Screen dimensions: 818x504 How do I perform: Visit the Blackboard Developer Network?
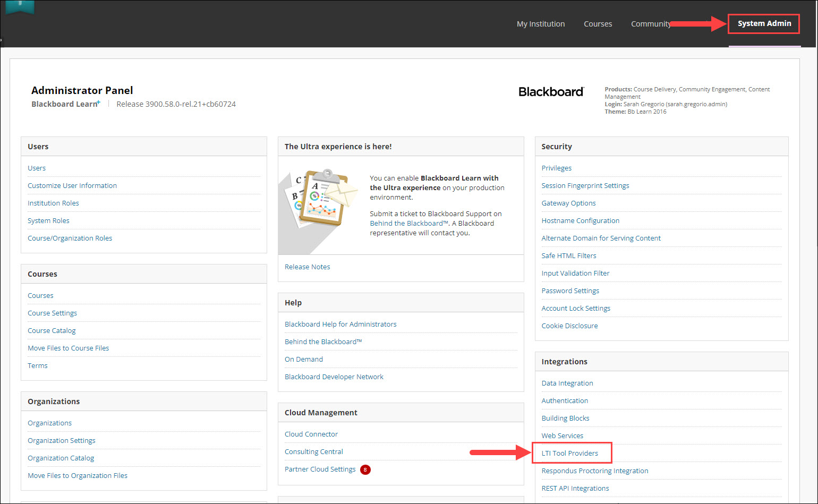(x=334, y=377)
